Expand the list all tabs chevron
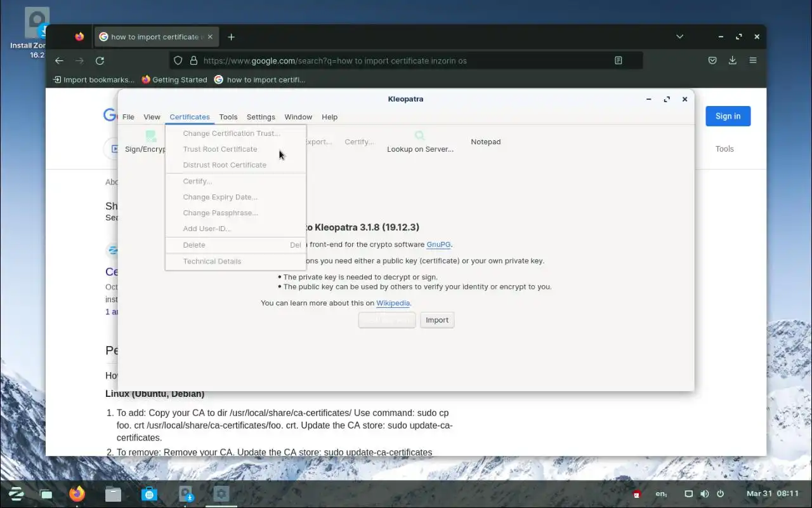This screenshot has width=812, height=508. [x=679, y=37]
